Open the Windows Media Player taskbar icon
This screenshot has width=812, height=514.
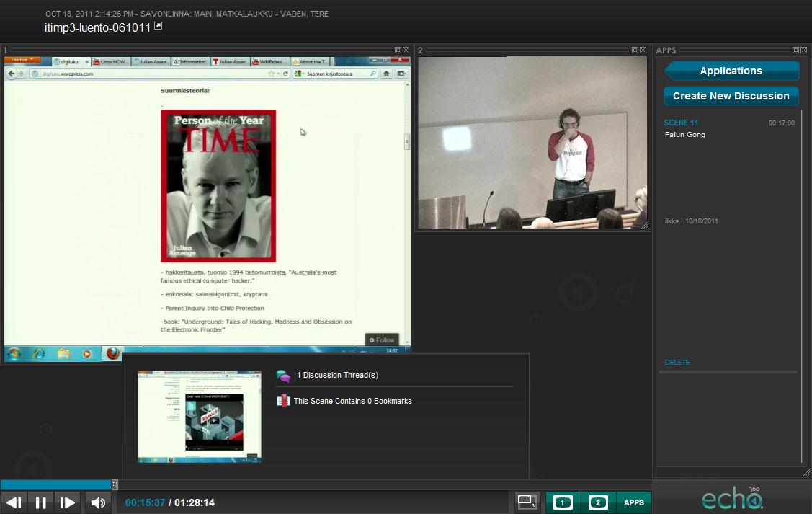87,354
